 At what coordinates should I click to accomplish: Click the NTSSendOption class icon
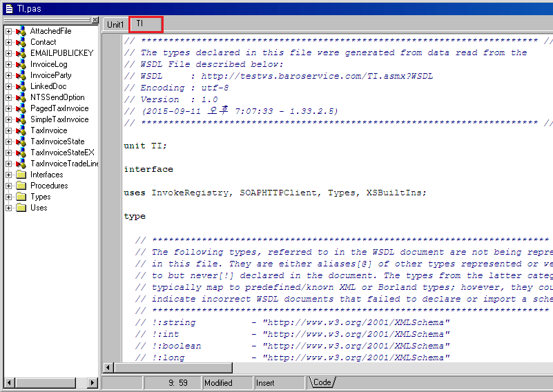21,97
